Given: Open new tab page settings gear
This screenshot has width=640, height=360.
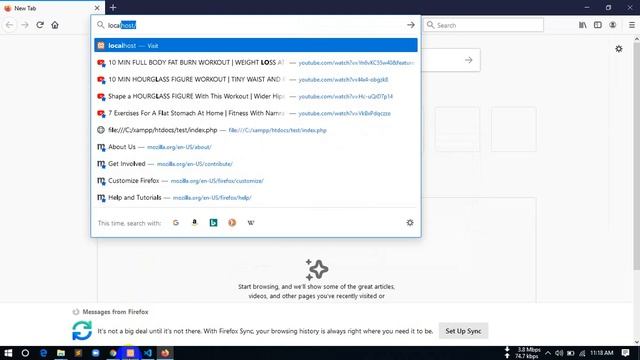Looking at the screenshot, I should coord(619,49).
